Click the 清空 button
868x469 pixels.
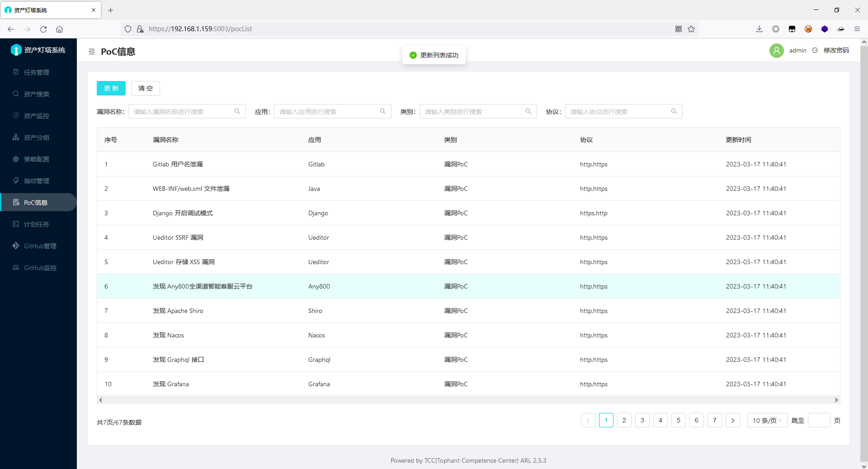point(146,88)
